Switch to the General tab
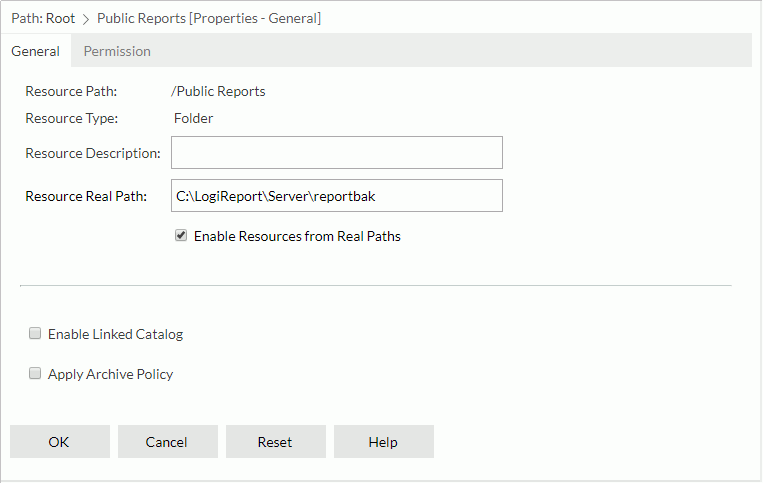The width and height of the screenshot is (763, 483). tap(35, 51)
